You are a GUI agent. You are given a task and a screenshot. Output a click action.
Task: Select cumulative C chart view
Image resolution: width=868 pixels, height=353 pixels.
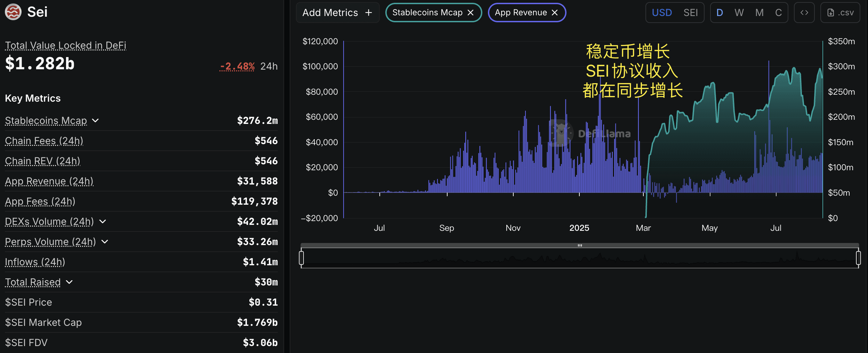pos(778,13)
